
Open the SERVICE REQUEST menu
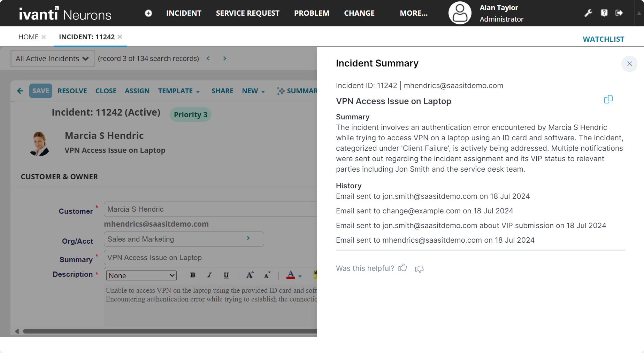[x=248, y=13]
